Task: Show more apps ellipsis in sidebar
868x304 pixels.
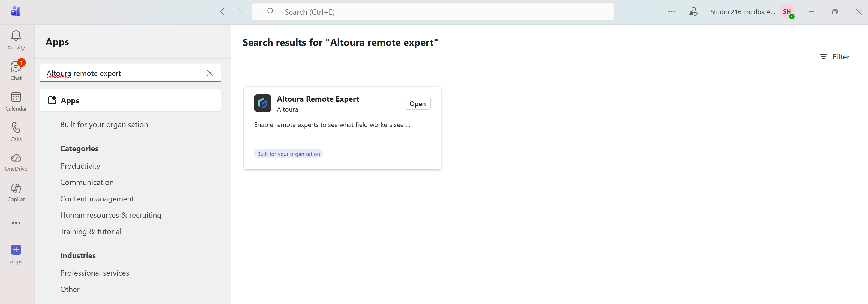Action: pos(16,223)
